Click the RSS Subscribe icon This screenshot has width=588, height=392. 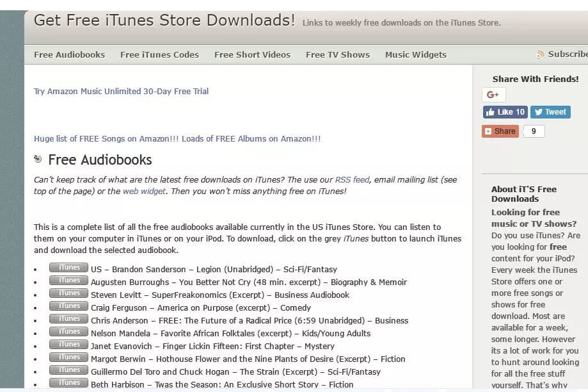point(539,54)
